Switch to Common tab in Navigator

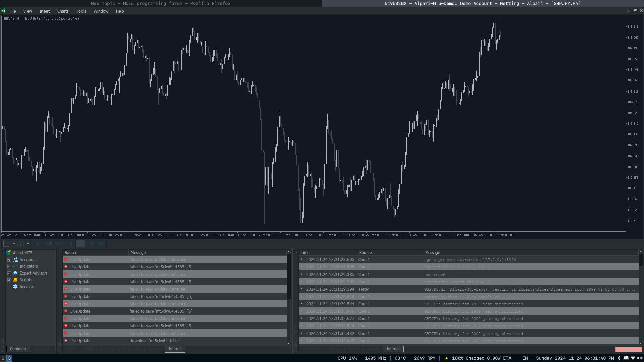18,349
